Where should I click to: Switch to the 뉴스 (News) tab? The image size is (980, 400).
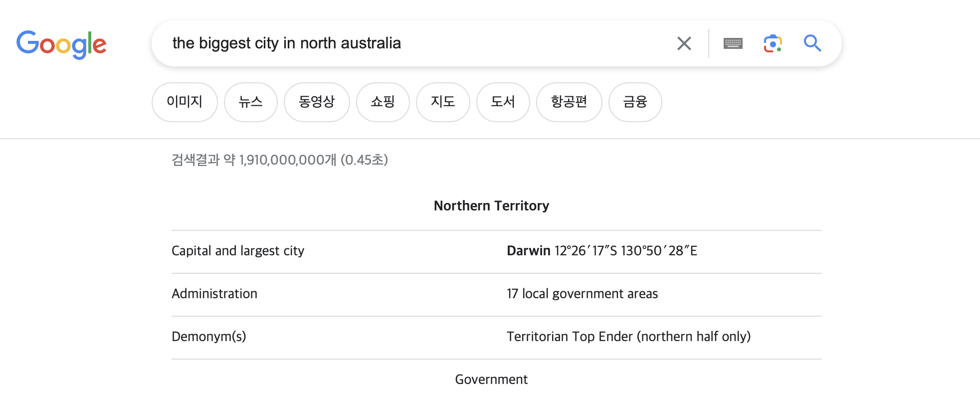pyautogui.click(x=250, y=102)
